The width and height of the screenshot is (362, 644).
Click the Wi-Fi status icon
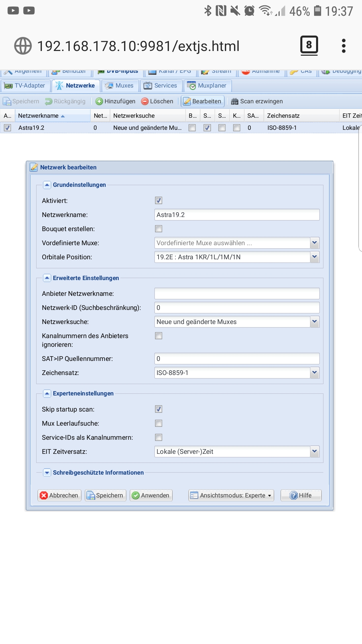266,11
